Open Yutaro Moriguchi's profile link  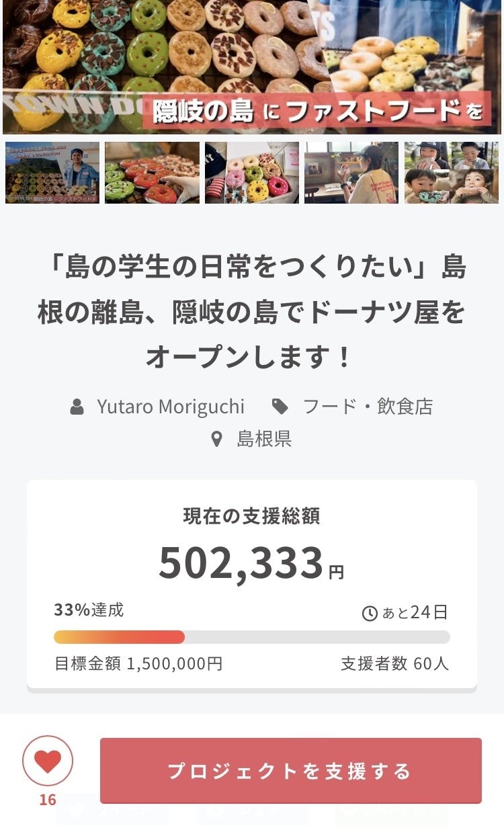[171, 407]
